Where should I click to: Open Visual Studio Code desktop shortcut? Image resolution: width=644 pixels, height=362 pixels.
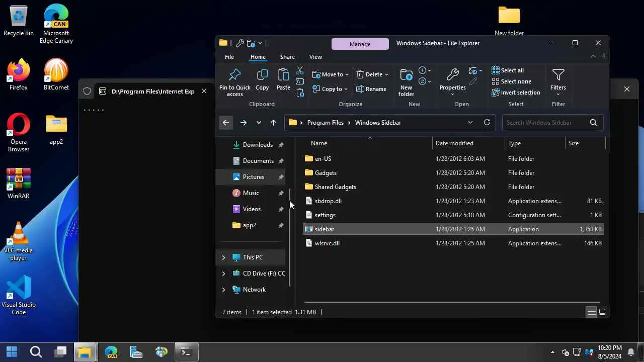[19, 296]
